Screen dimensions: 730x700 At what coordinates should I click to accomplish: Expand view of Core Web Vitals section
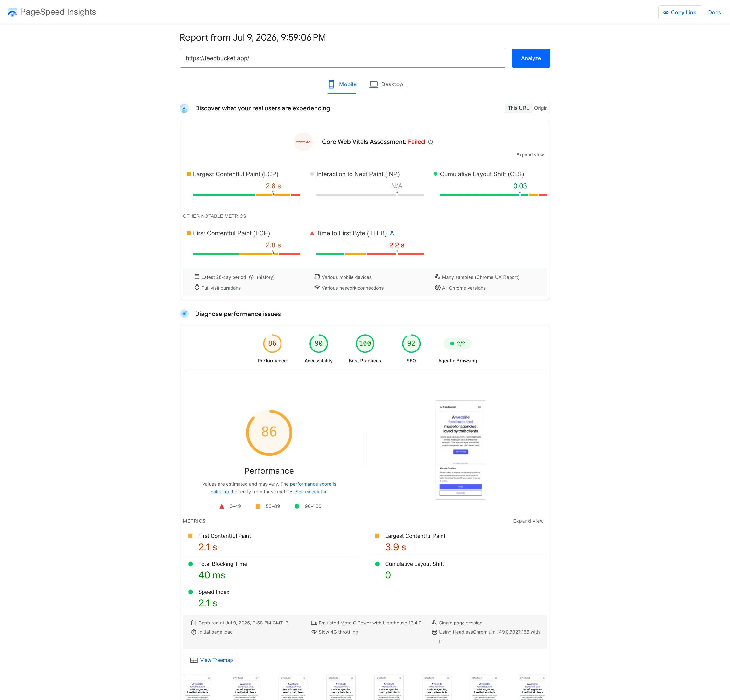530,155
